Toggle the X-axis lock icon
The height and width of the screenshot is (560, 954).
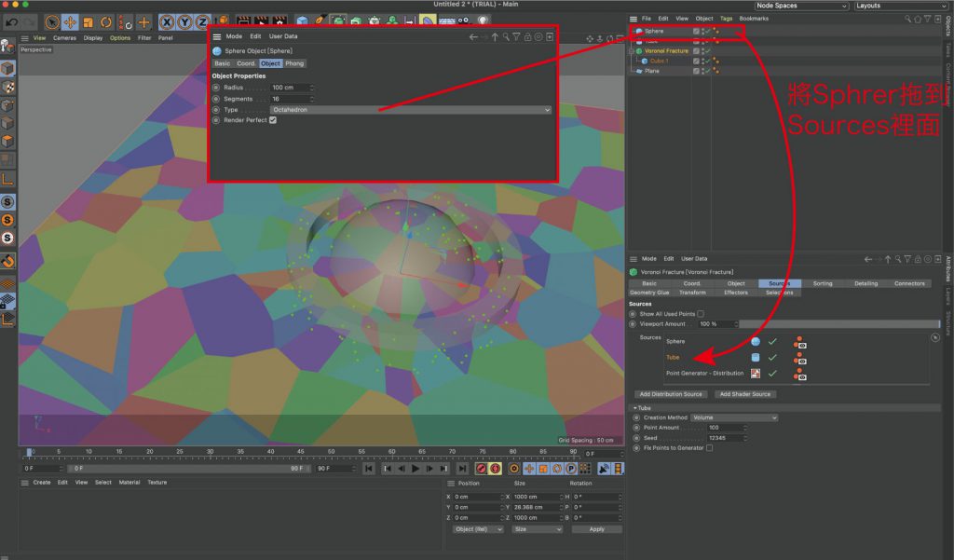click(x=168, y=21)
